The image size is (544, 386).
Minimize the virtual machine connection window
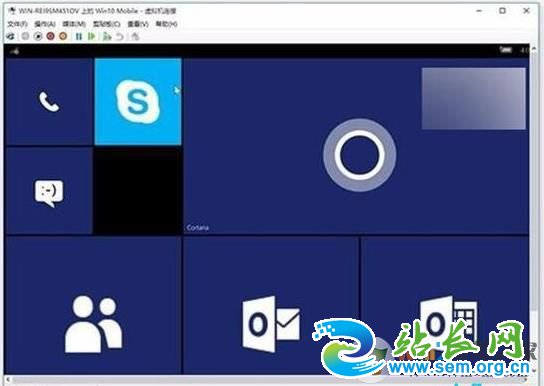click(x=479, y=11)
